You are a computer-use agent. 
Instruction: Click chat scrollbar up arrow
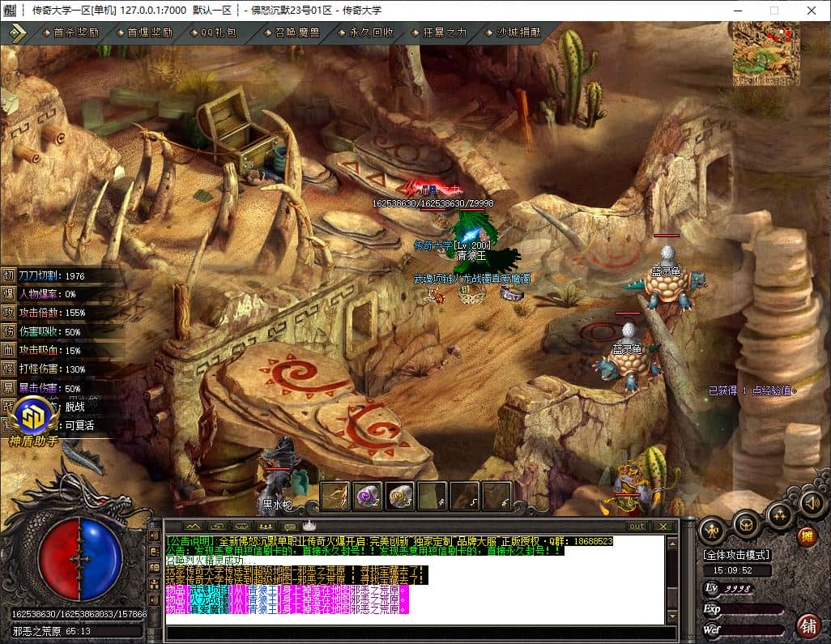(x=672, y=544)
